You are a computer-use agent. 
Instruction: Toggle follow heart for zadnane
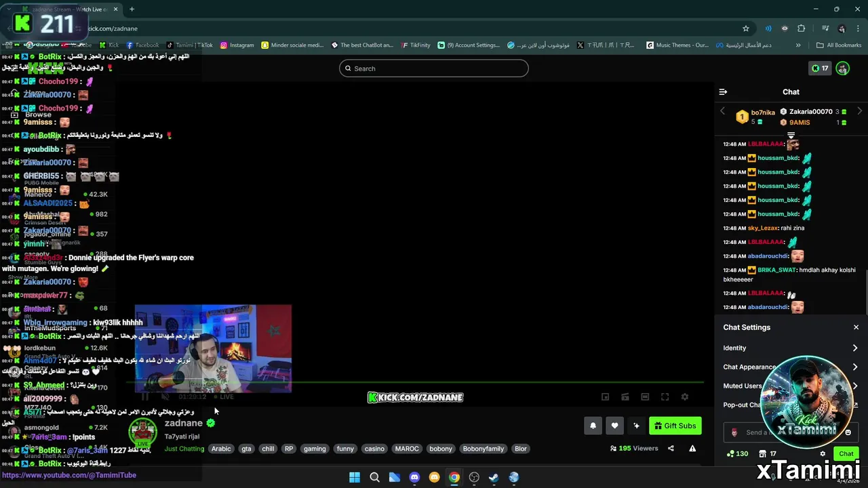614,426
